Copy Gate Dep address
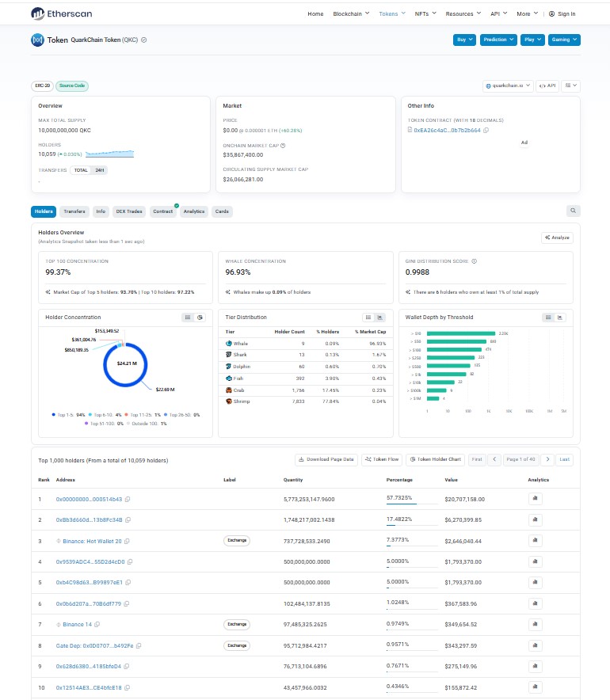The height and width of the screenshot is (700, 610). coord(139,645)
